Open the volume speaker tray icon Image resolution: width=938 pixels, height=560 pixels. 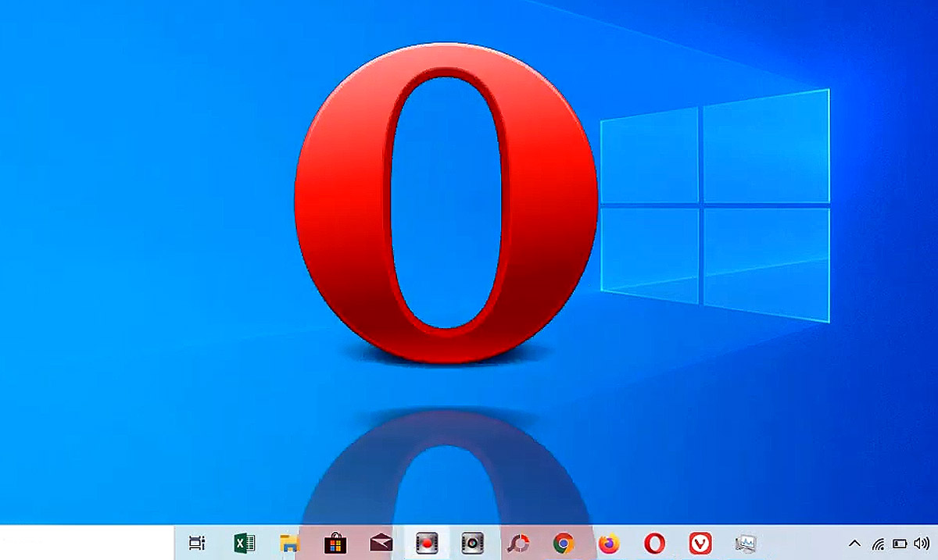(921, 543)
